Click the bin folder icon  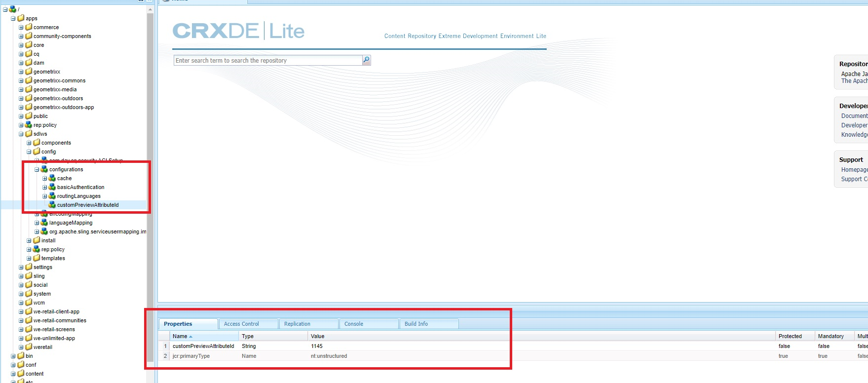[21, 356]
